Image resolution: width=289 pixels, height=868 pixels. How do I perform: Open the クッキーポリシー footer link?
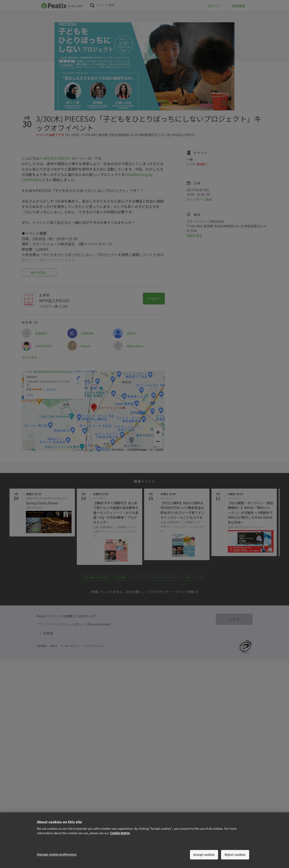(71, 646)
